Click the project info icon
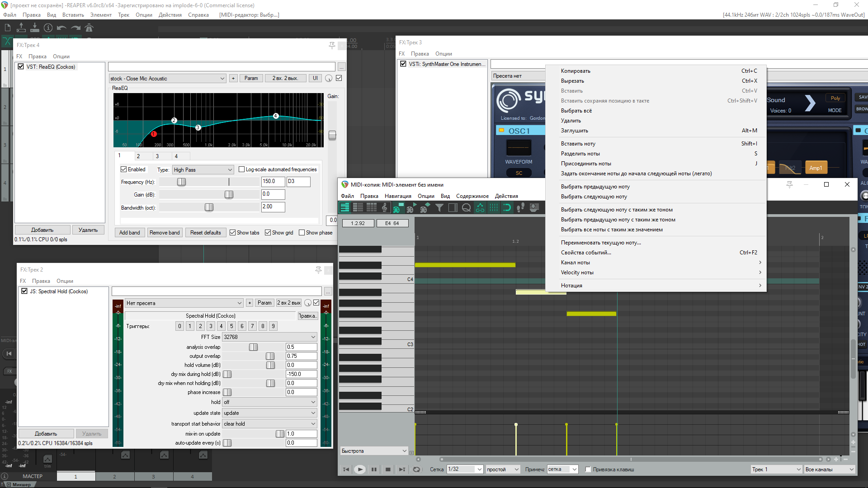Screen dimensions: 868x488 (x=48, y=28)
